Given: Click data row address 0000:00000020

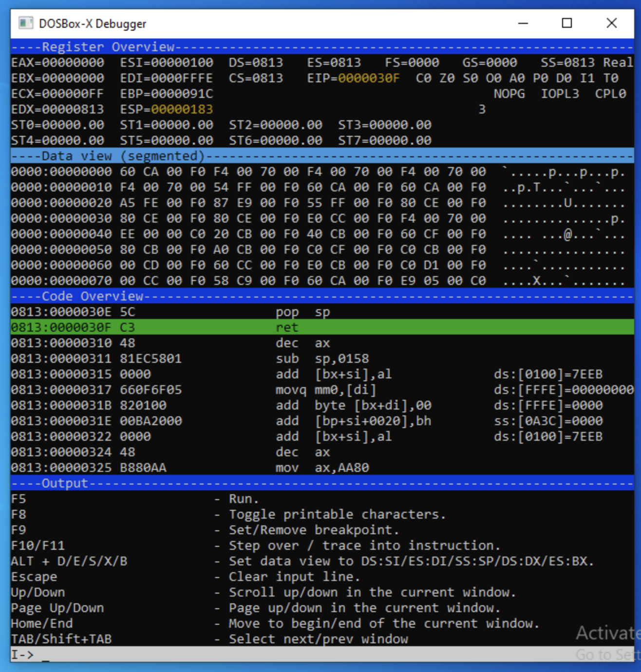Looking at the screenshot, I should click(61, 203).
